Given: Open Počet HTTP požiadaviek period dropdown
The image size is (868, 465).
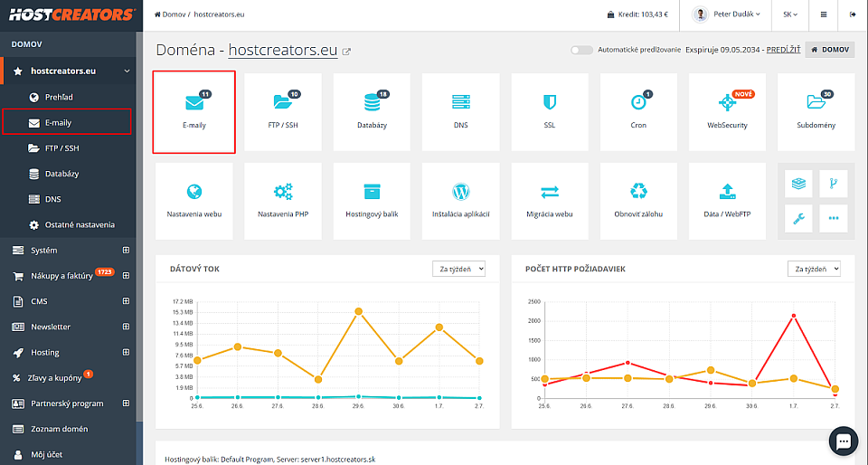Looking at the screenshot, I should 814,269.
